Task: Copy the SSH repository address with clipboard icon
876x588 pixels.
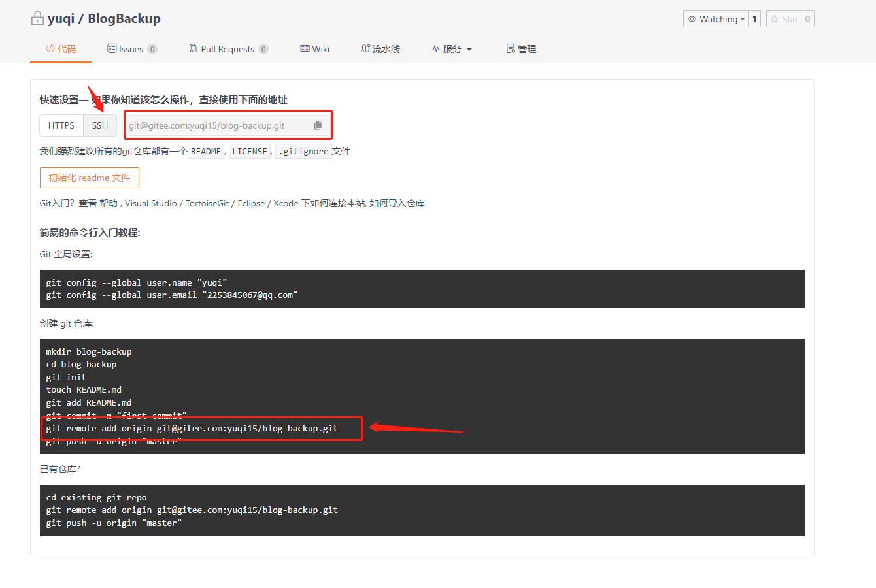Action: tap(318, 125)
